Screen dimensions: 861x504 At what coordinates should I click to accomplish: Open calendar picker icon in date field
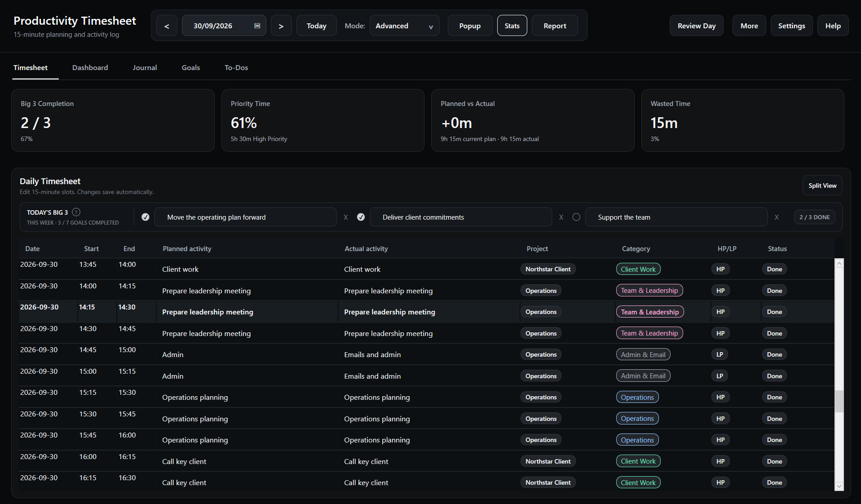click(x=257, y=26)
